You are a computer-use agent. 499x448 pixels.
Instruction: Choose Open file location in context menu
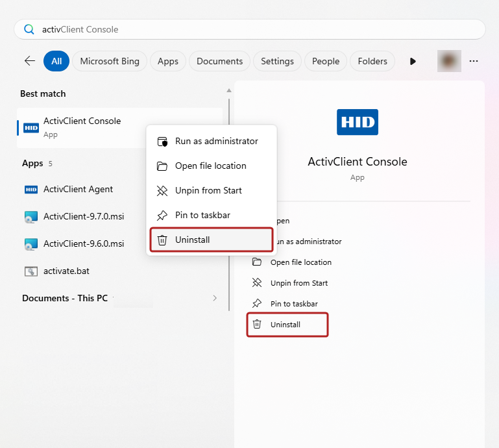[x=212, y=166]
